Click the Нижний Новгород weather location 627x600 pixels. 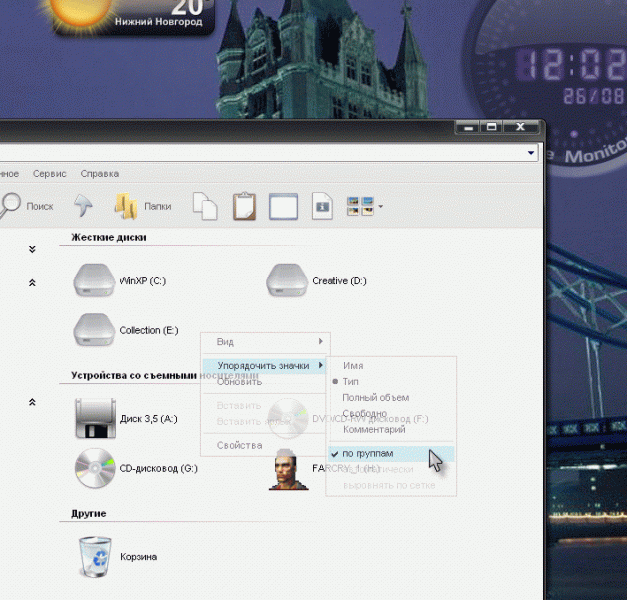tap(158, 22)
